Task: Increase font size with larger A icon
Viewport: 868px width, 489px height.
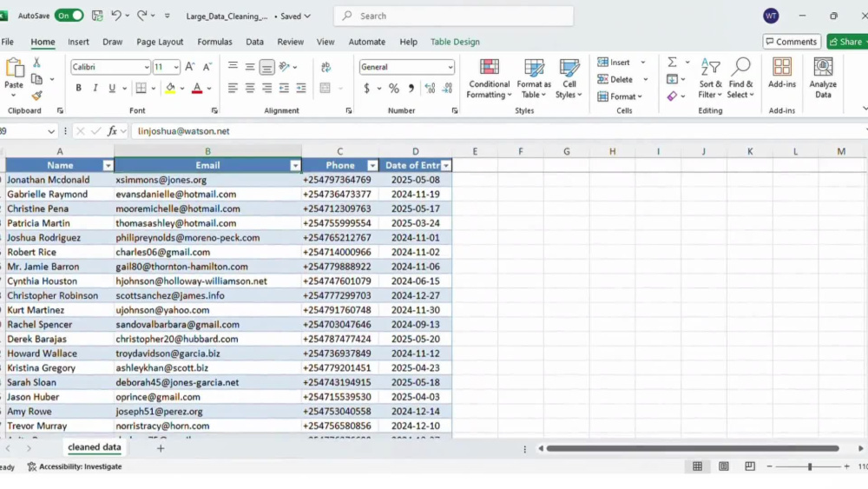Action: tap(190, 67)
